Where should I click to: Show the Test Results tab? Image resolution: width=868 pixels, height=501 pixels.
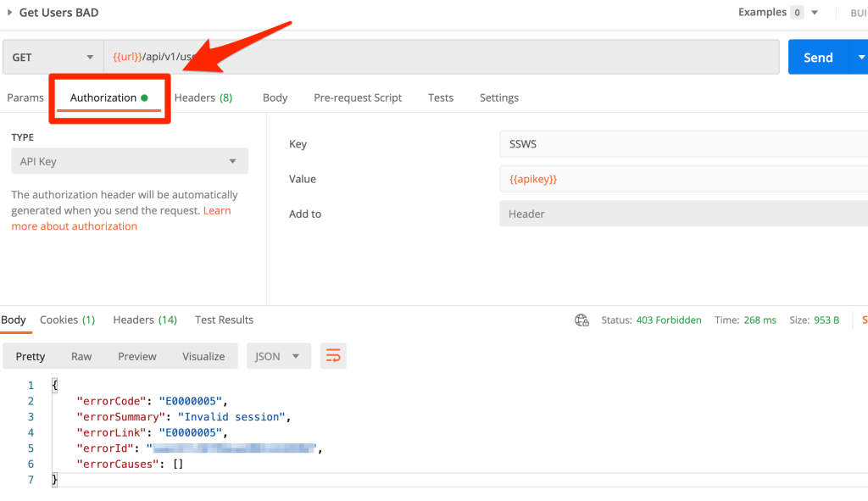(224, 320)
